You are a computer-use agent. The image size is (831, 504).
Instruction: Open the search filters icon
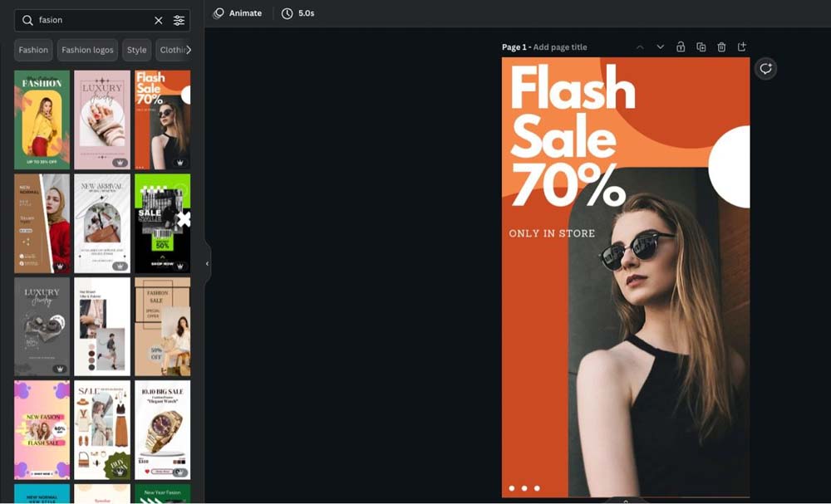tap(179, 20)
